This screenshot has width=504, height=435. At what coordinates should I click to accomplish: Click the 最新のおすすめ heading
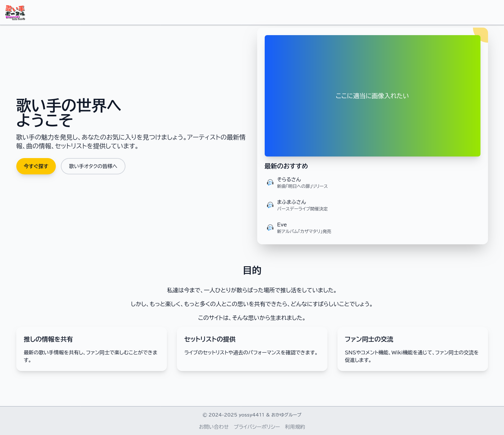(x=286, y=166)
